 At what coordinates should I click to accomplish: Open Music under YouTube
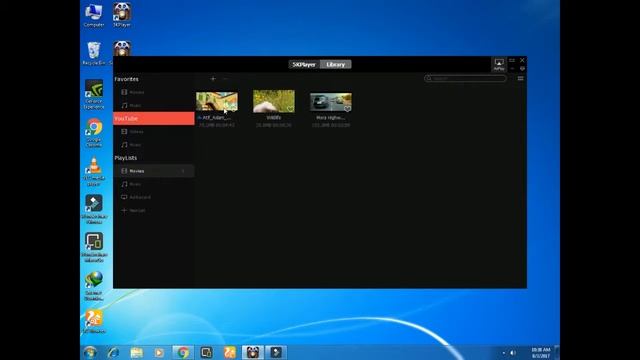pyautogui.click(x=154, y=144)
